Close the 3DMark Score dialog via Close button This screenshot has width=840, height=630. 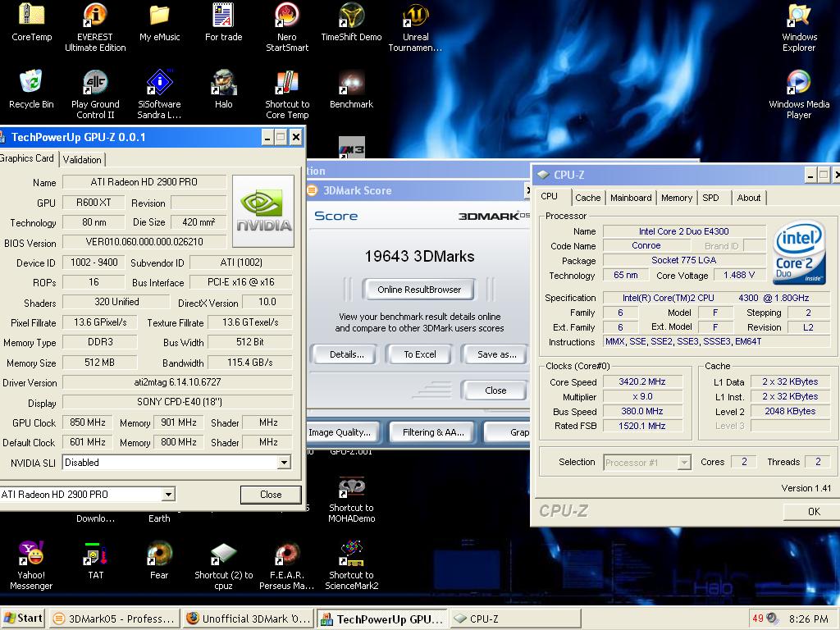click(495, 390)
